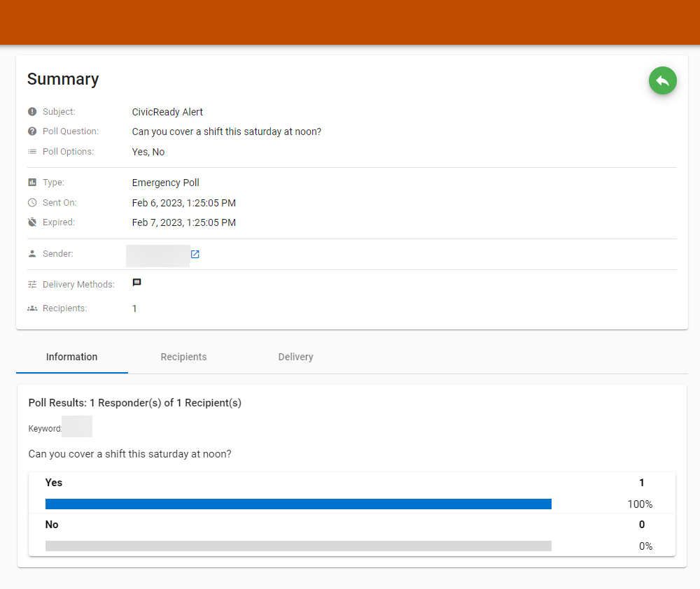This screenshot has height=589, width=700.
Task: Click the 'Yes, No' poll options value
Action: pyautogui.click(x=148, y=152)
